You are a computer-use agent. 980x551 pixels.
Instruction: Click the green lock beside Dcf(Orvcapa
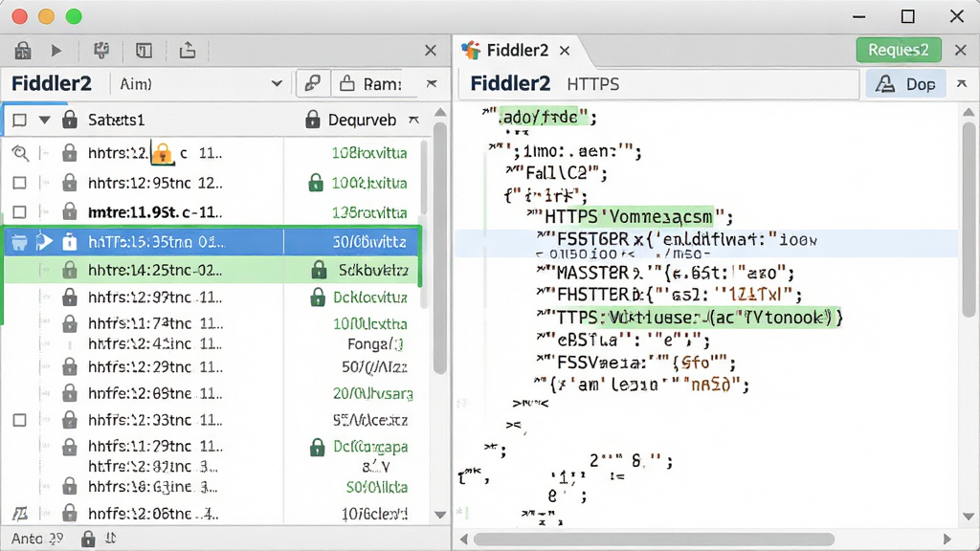coord(318,447)
